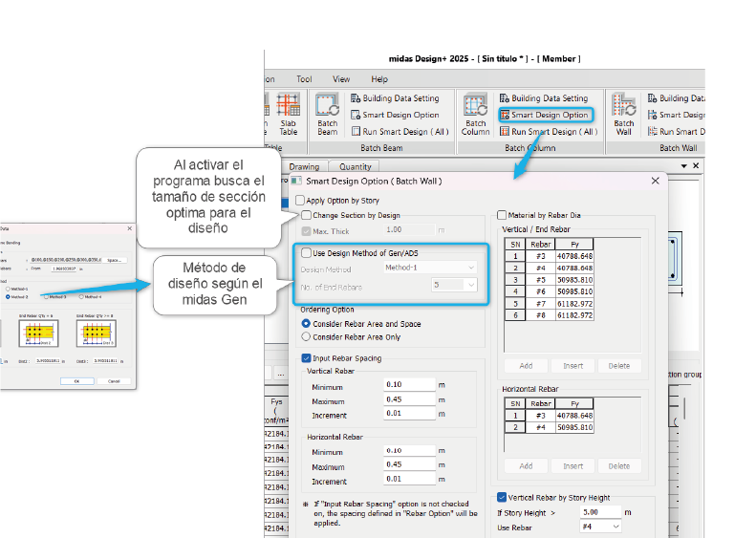This screenshot has width=756, height=538.
Task: Enable Apply Option by Story checkbox
Action: tap(301, 201)
